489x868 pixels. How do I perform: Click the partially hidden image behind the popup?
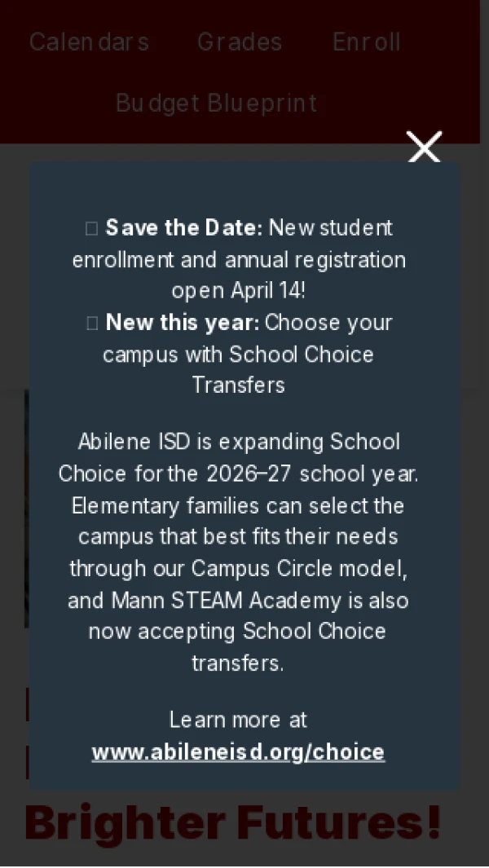pyautogui.click(x=27, y=505)
